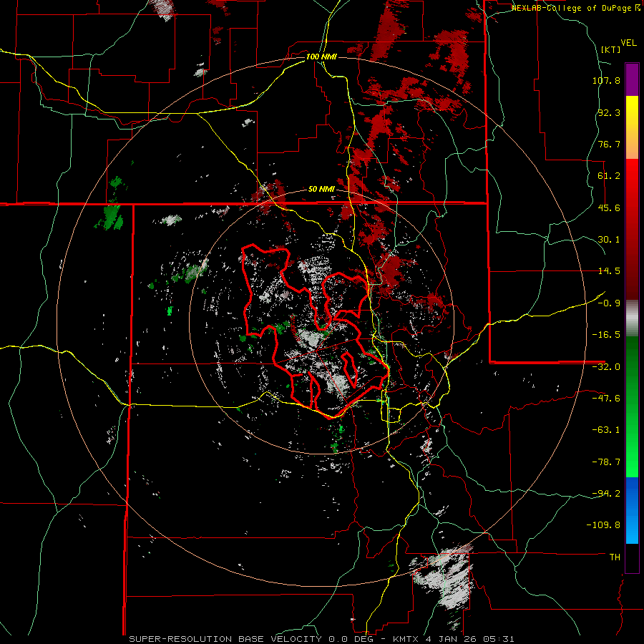The width and height of the screenshot is (644, 644).
Task: Click the 100 NMI range ring label
Action: coord(321,57)
